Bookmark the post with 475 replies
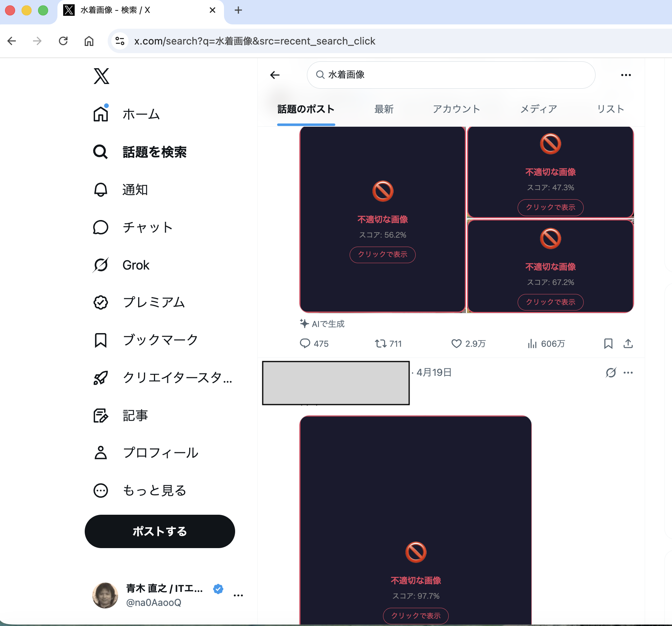The width and height of the screenshot is (672, 626). [608, 344]
